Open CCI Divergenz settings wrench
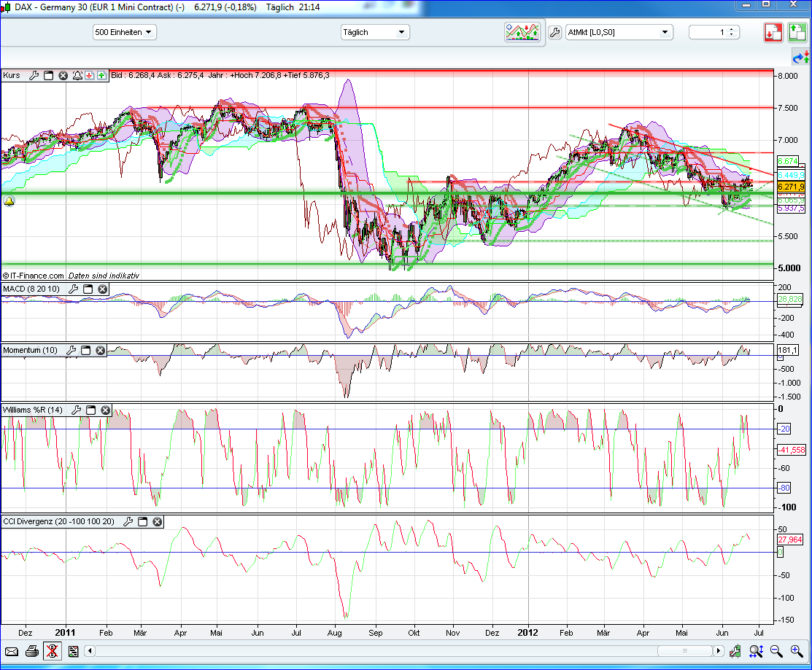812x670 pixels. click(x=128, y=522)
